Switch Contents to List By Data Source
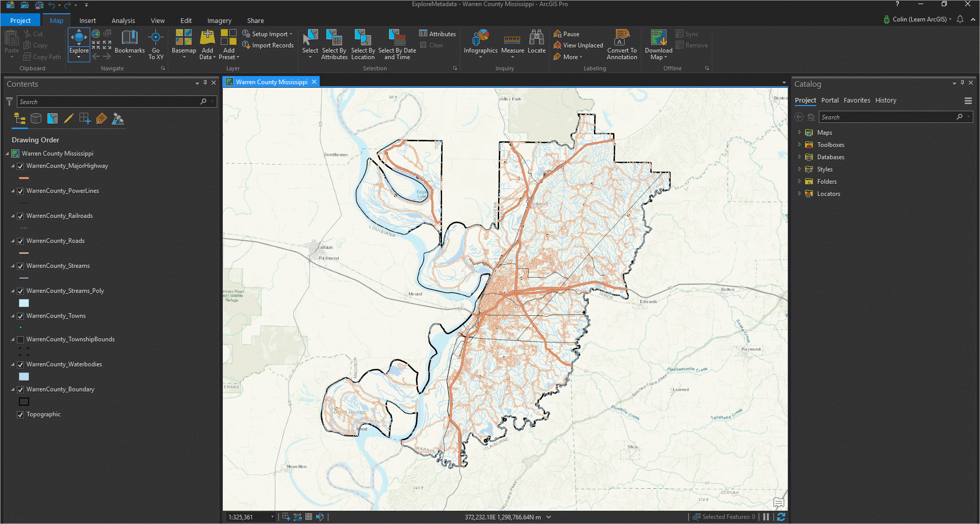 [36, 119]
